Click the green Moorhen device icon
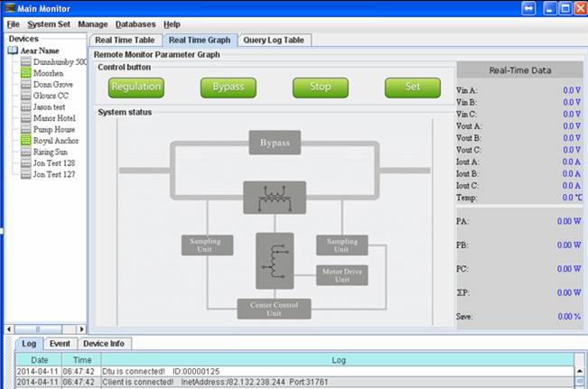 tap(26, 73)
